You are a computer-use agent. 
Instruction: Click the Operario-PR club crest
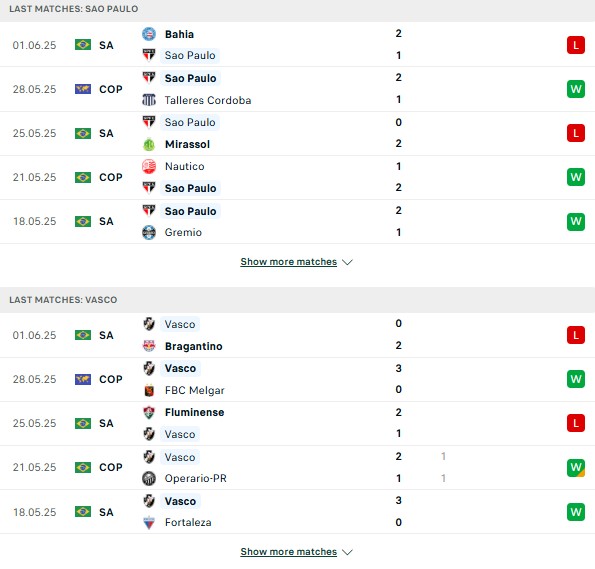[x=149, y=478]
